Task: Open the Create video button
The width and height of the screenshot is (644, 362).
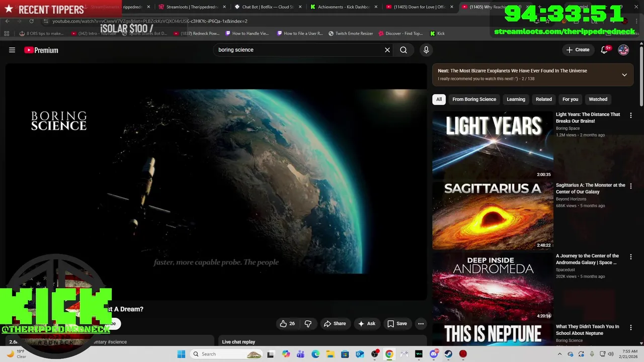Action: 578,50
